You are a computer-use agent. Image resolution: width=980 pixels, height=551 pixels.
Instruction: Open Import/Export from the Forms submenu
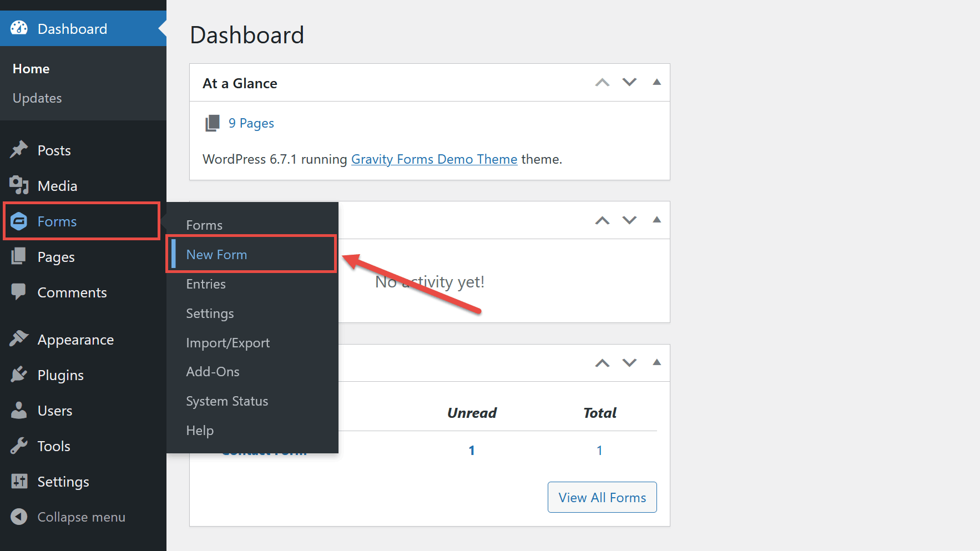228,343
